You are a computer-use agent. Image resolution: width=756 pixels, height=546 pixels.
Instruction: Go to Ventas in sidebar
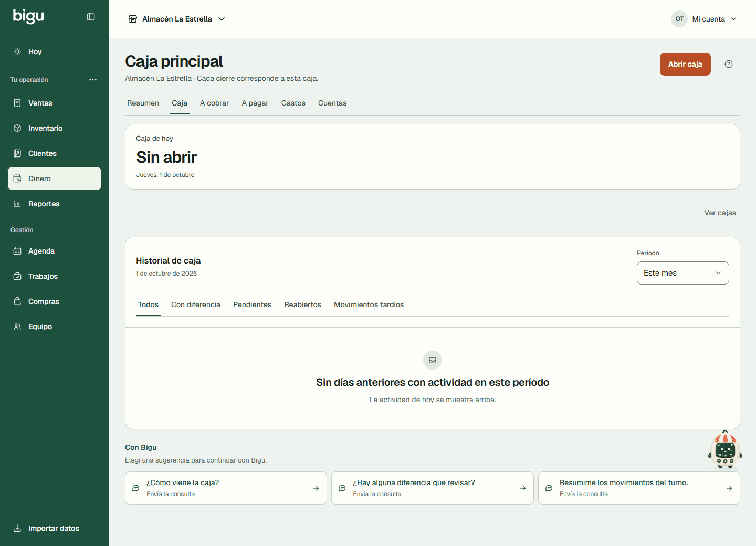click(55, 103)
